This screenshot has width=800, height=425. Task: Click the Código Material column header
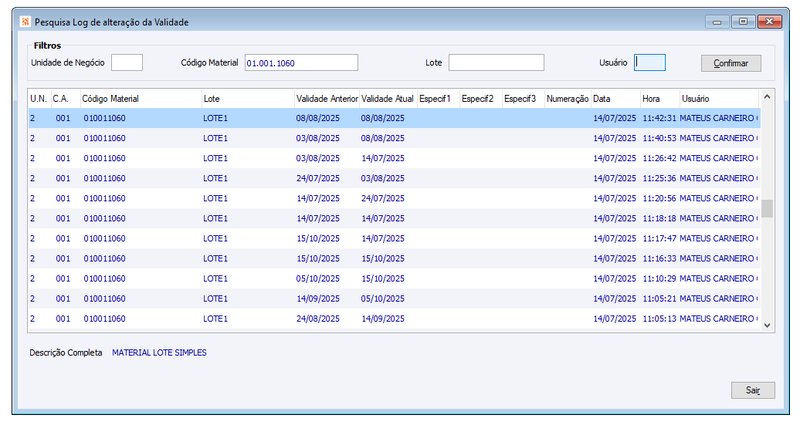[x=141, y=98]
